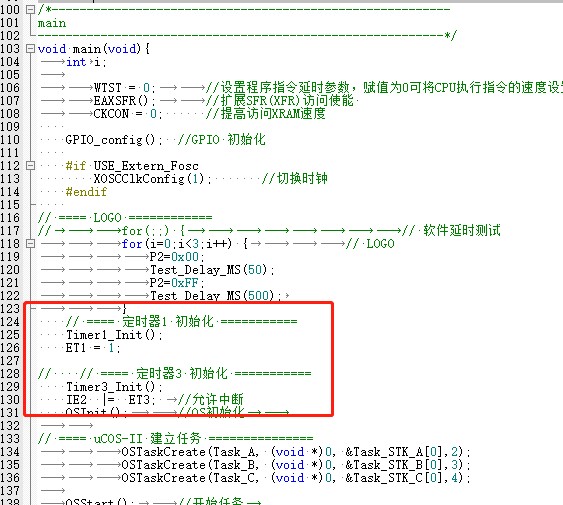
Task: Click the 'int i;' declaration
Action: (86, 62)
